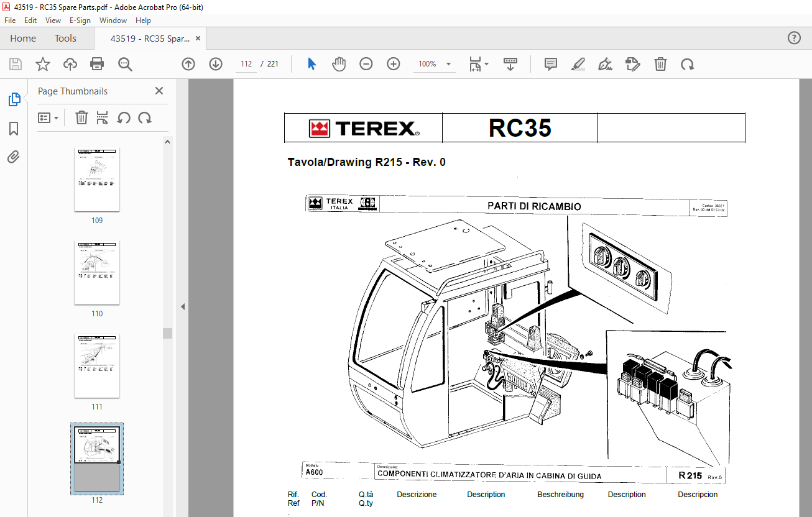This screenshot has height=517, width=812.
Task: Click the Save file icon
Action: 16,64
